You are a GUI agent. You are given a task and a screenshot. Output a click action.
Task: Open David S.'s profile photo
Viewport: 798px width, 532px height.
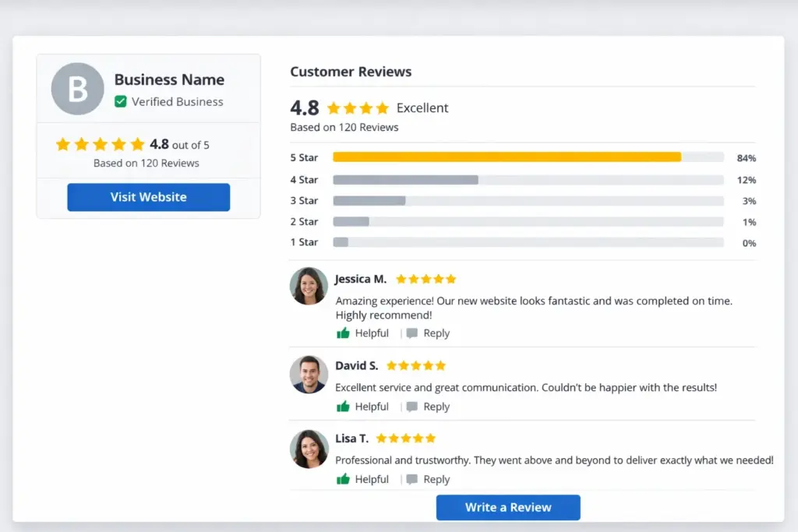tap(309, 375)
